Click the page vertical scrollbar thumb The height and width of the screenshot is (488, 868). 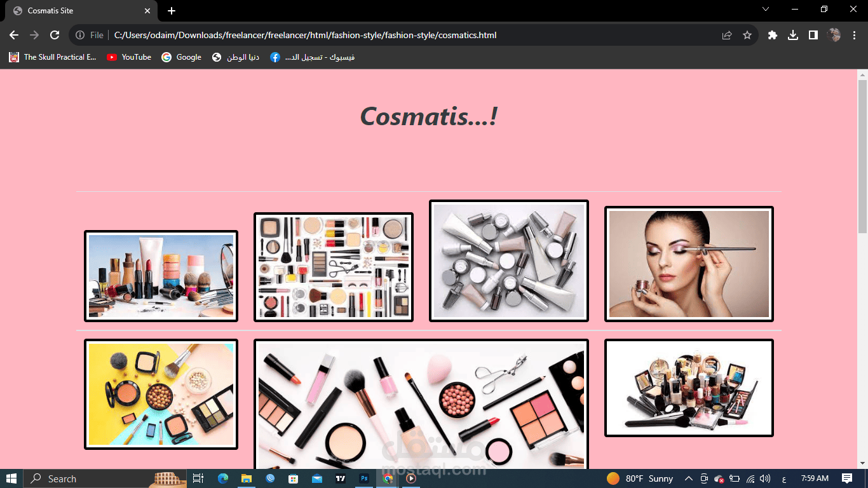coord(862,156)
